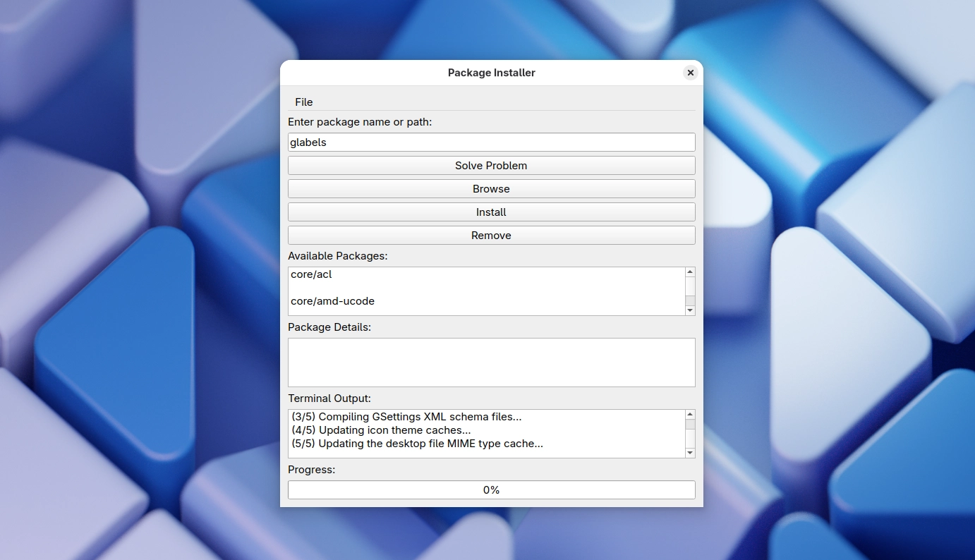Click inside the Package Details area
The height and width of the screenshot is (560, 975).
(491, 362)
